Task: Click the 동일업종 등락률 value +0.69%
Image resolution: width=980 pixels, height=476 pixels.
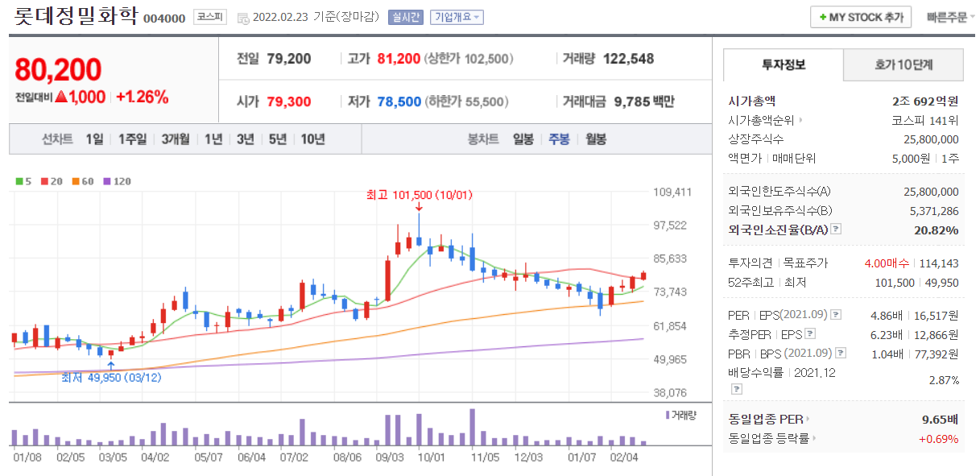Action: (938, 439)
